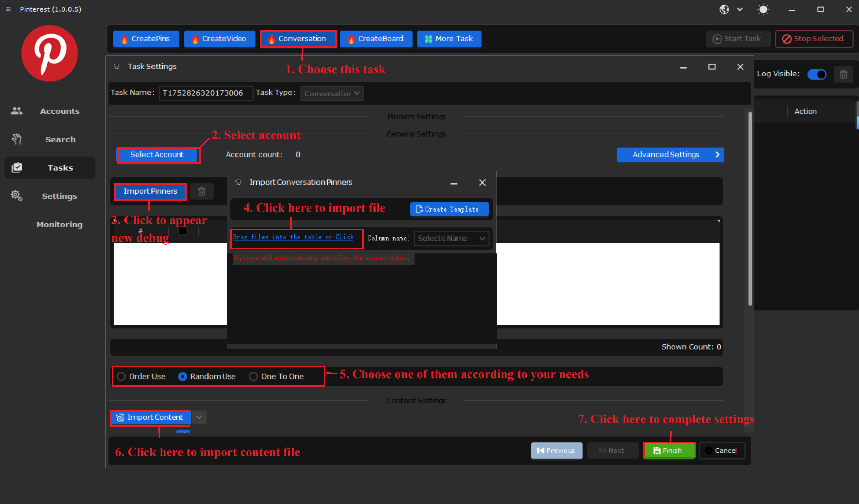
Task: Click the Pinterest logo in the sidebar
Action: point(50,53)
